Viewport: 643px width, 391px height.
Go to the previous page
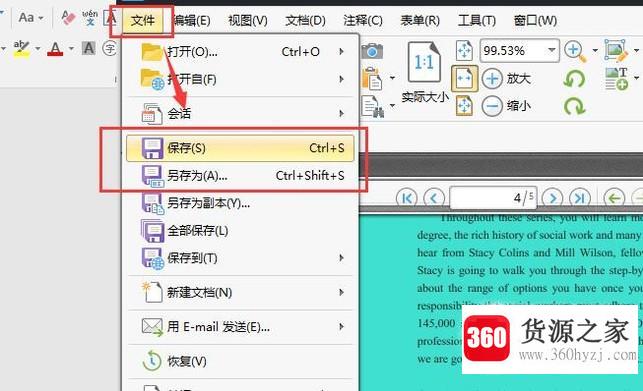point(434,198)
